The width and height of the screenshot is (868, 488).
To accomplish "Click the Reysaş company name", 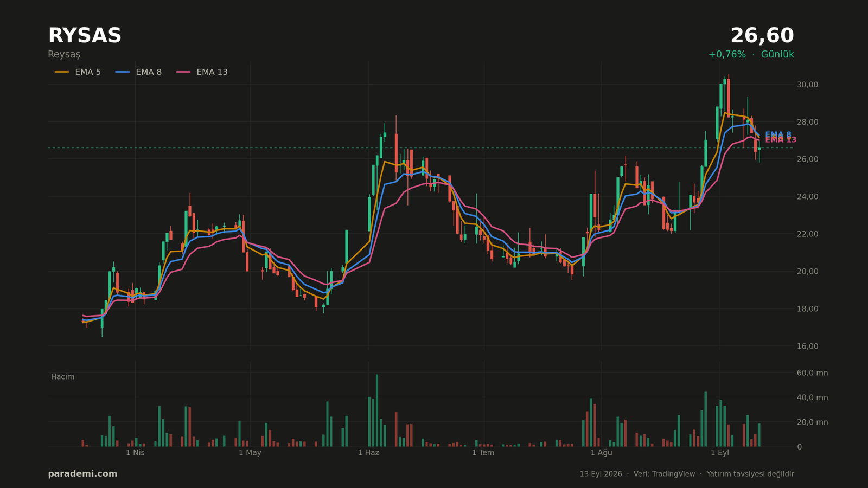I will [x=64, y=55].
